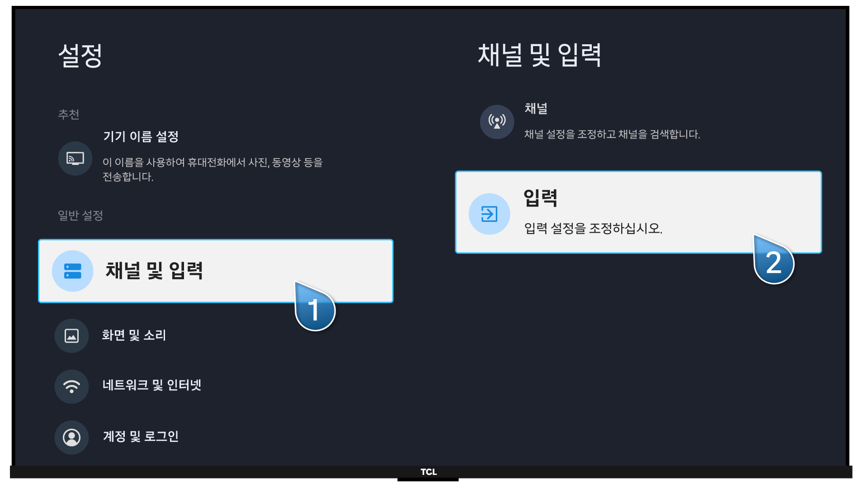Open 계정 및 로그인 settings
This screenshot has width=868, height=488.
pyautogui.click(x=141, y=436)
